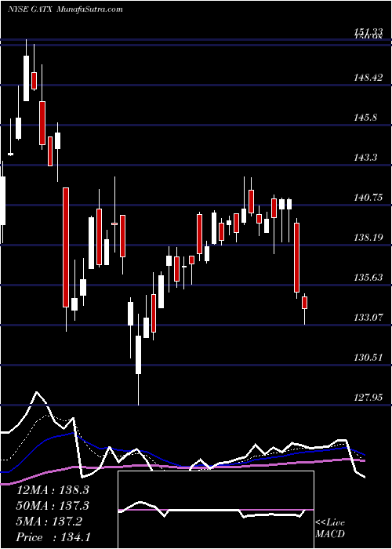Image resolution: width=392 pixels, height=549 pixels.
Task: Click inside the MACD inset panel
Action: tap(216, 510)
